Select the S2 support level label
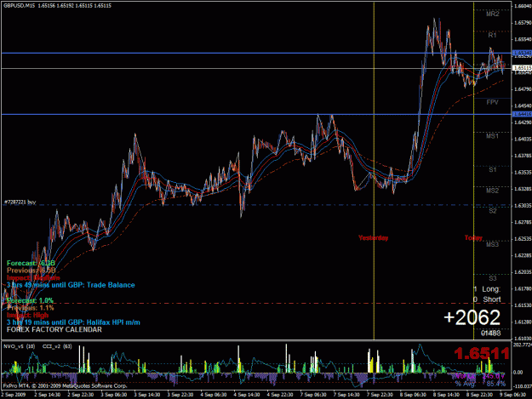Image resolution: width=532 pixels, height=399 pixels. pyautogui.click(x=493, y=211)
